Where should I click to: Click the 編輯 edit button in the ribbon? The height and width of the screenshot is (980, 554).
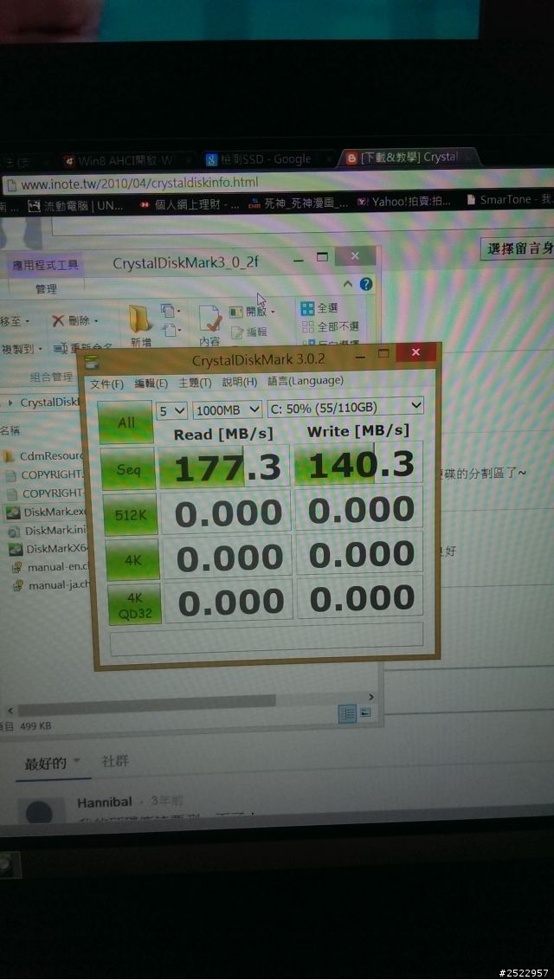(249, 332)
